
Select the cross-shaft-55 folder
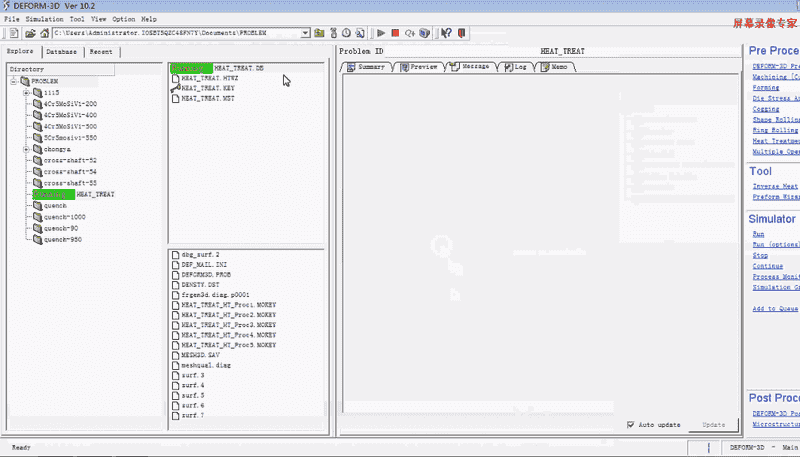pos(70,183)
